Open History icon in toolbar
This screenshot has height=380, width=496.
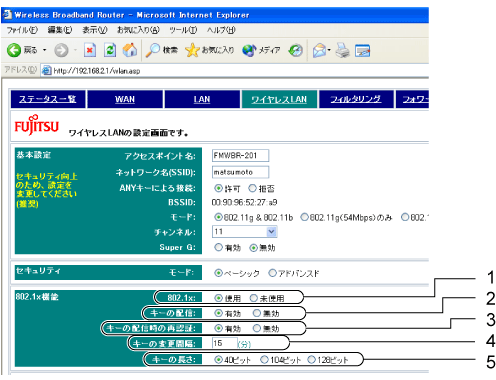point(295,50)
